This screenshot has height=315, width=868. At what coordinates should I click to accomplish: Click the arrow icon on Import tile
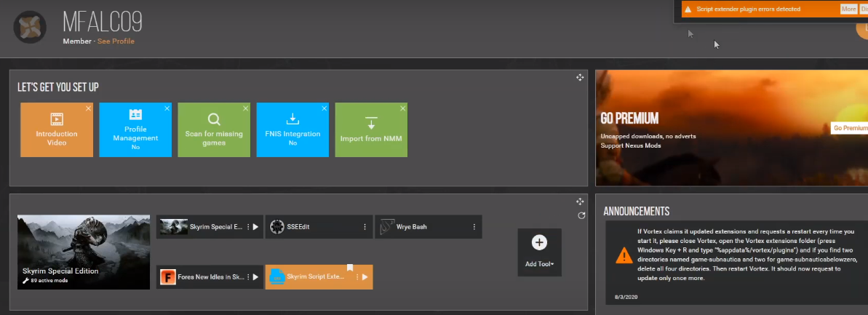(371, 122)
